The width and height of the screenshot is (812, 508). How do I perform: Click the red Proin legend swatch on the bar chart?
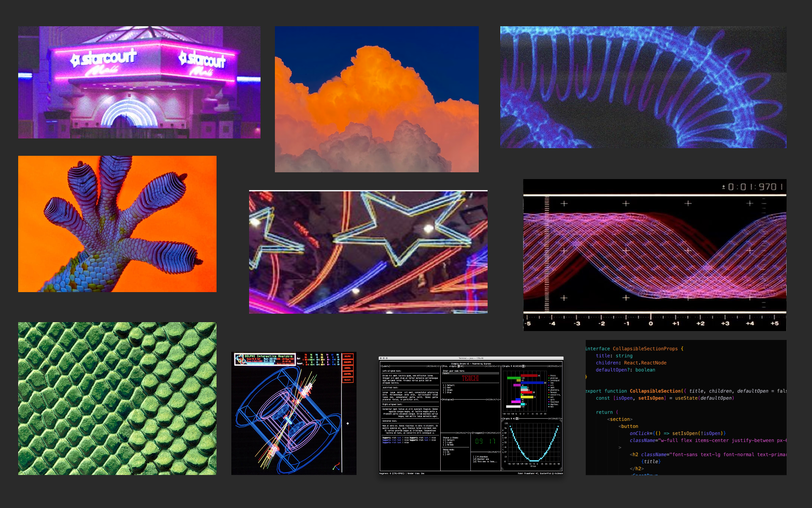coord(549,375)
